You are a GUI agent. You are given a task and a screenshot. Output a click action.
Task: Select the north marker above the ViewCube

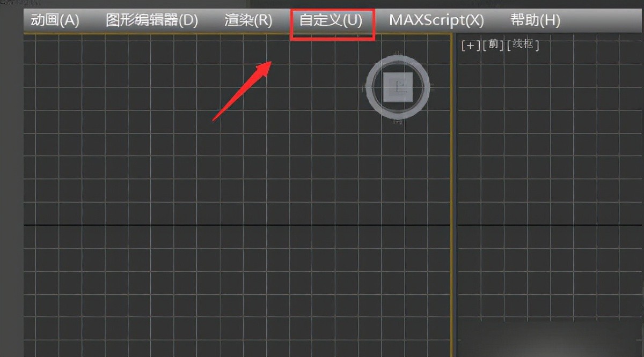coord(398,53)
